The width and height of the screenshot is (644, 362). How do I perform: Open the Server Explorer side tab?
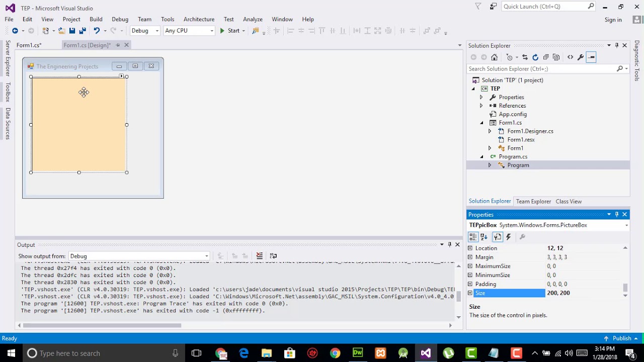point(8,58)
